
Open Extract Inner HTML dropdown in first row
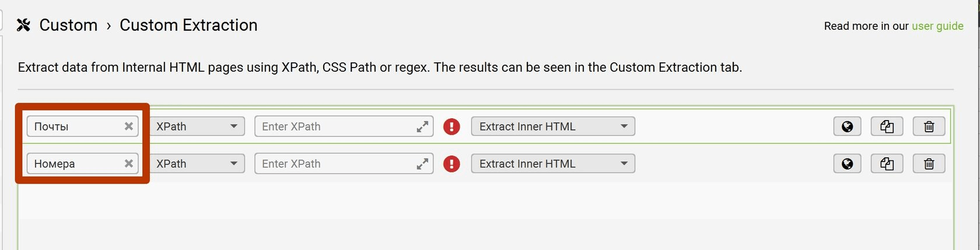coord(552,126)
